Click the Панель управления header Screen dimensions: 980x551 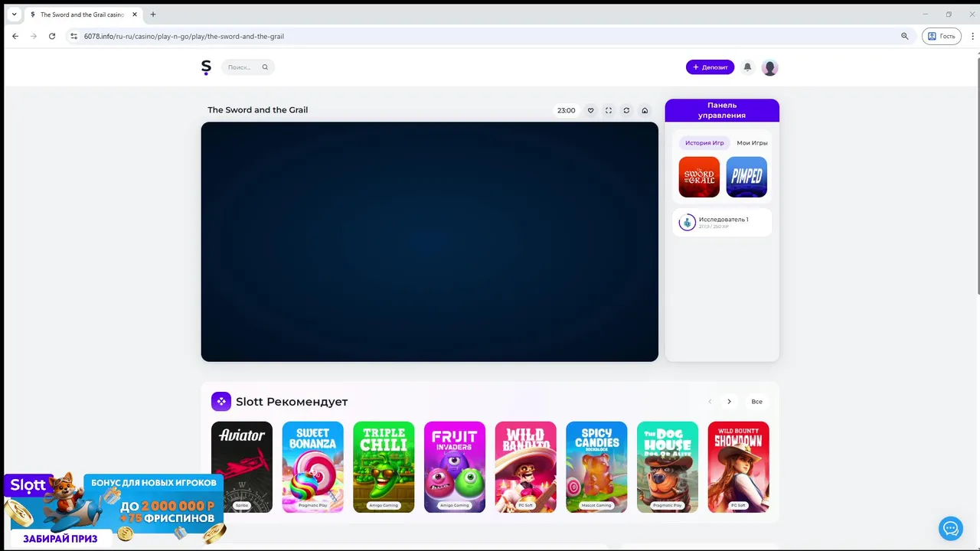(x=722, y=110)
